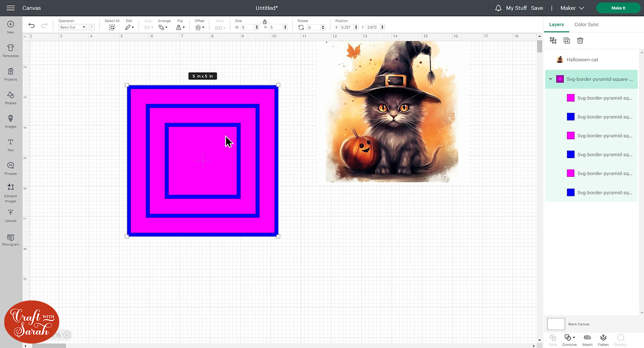644x348 pixels.
Task: Delete the selected layer with the trash icon
Action: click(x=580, y=40)
